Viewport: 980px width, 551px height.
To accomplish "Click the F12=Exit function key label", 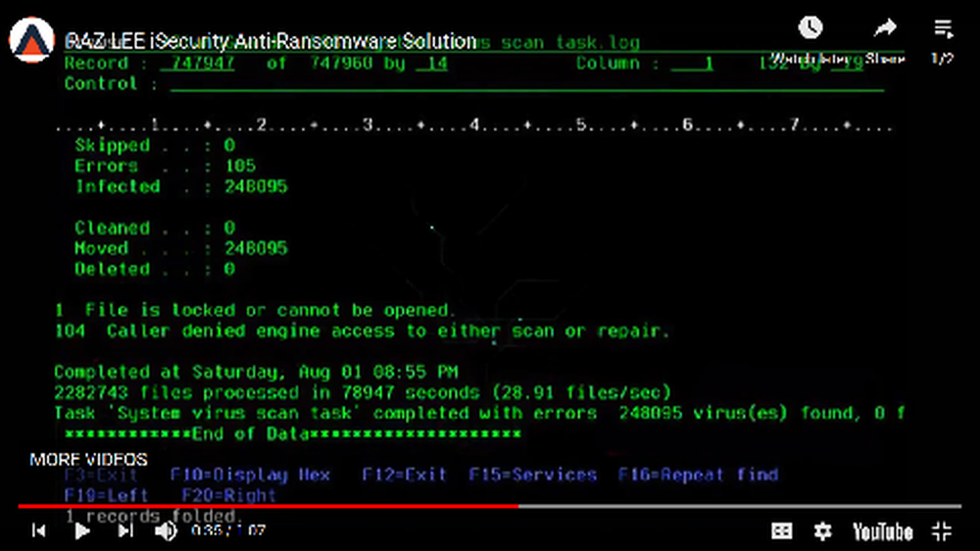I will point(405,475).
